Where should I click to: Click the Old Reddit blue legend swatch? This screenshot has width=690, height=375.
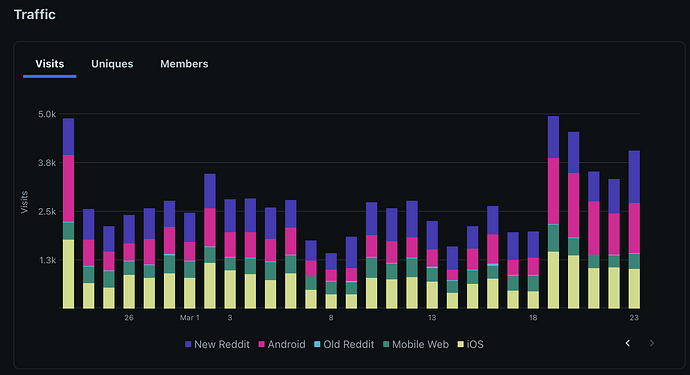[x=317, y=344]
